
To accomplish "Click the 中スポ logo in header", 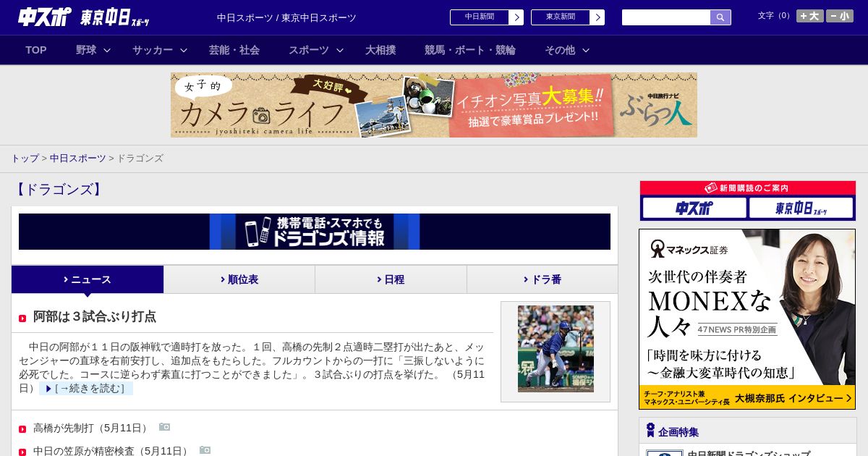I will [44, 17].
